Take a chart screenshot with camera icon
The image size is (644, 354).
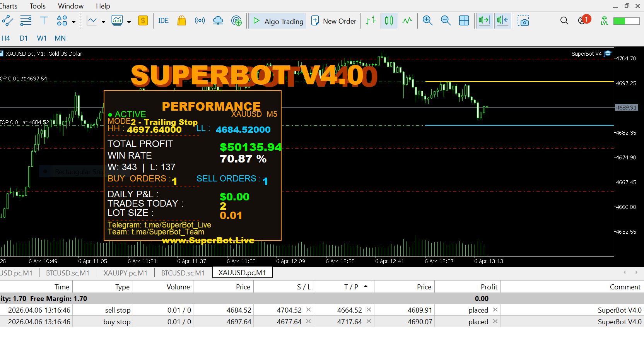tap(523, 21)
